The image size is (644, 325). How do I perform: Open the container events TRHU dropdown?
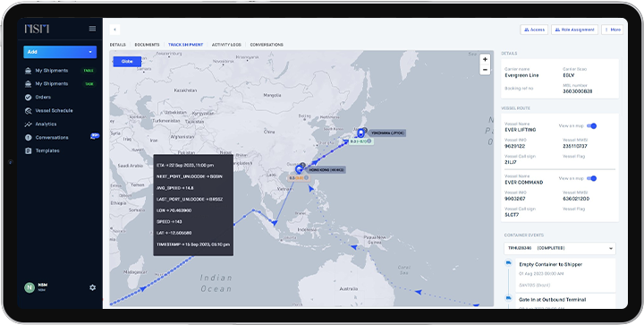pos(560,249)
